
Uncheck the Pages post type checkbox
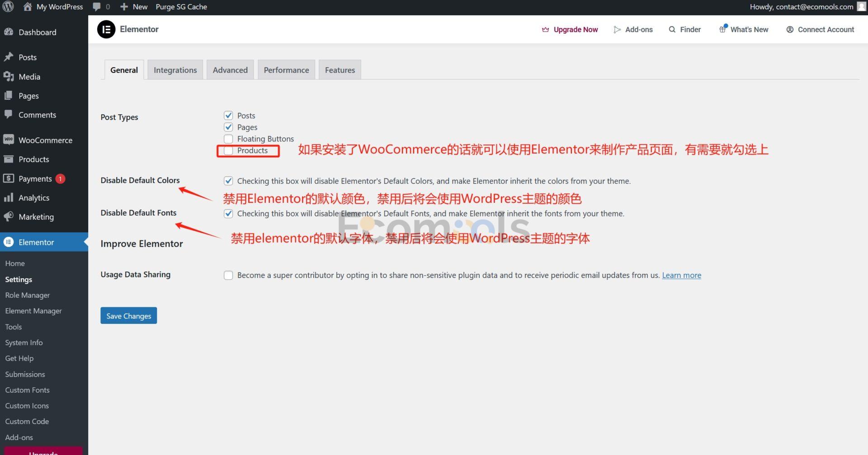click(228, 127)
